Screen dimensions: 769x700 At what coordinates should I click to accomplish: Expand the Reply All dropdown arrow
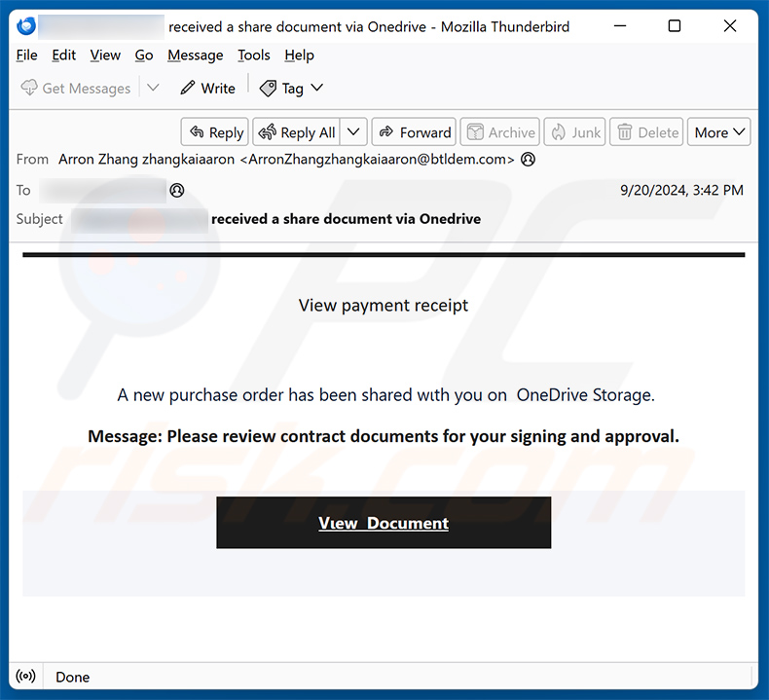pos(353,132)
